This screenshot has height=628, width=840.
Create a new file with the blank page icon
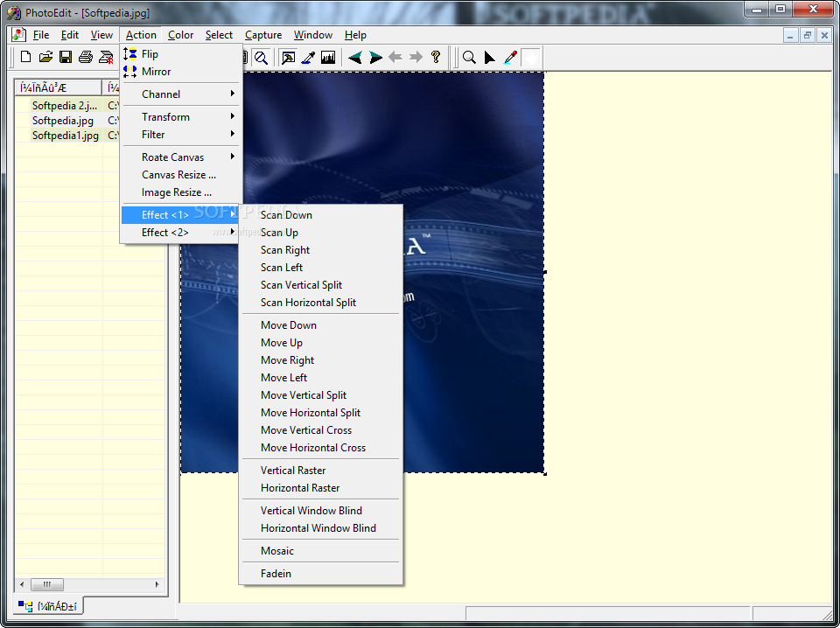(x=25, y=57)
